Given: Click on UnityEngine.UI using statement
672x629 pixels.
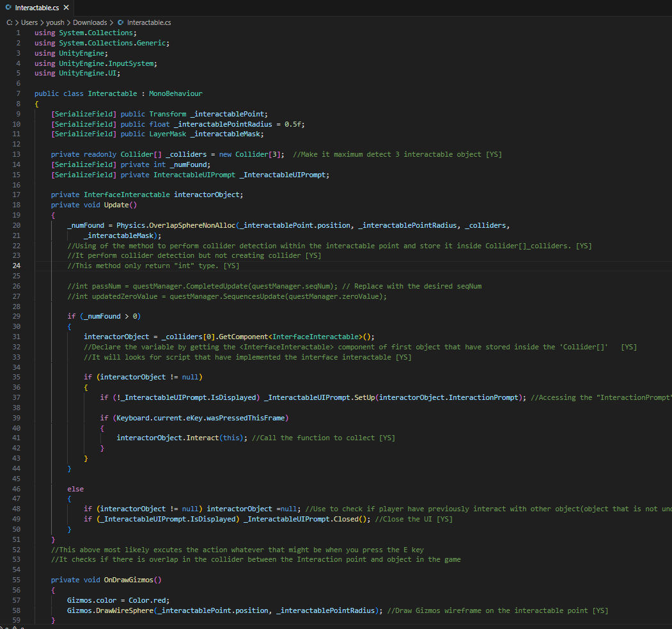Looking at the screenshot, I should (x=88, y=74).
